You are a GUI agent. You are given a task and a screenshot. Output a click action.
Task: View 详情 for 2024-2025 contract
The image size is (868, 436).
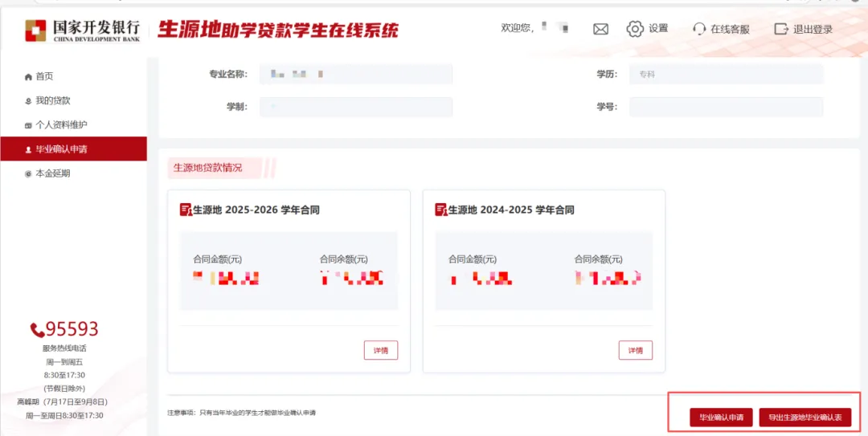pos(635,350)
